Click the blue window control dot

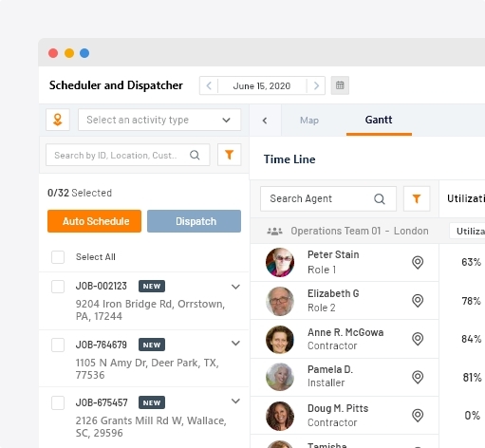tap(84, 53)
